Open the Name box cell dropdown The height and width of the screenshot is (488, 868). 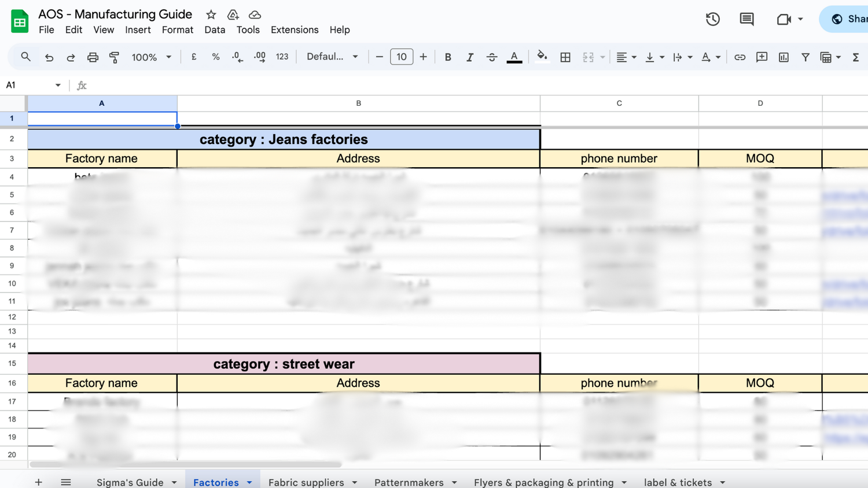[58, 85]
